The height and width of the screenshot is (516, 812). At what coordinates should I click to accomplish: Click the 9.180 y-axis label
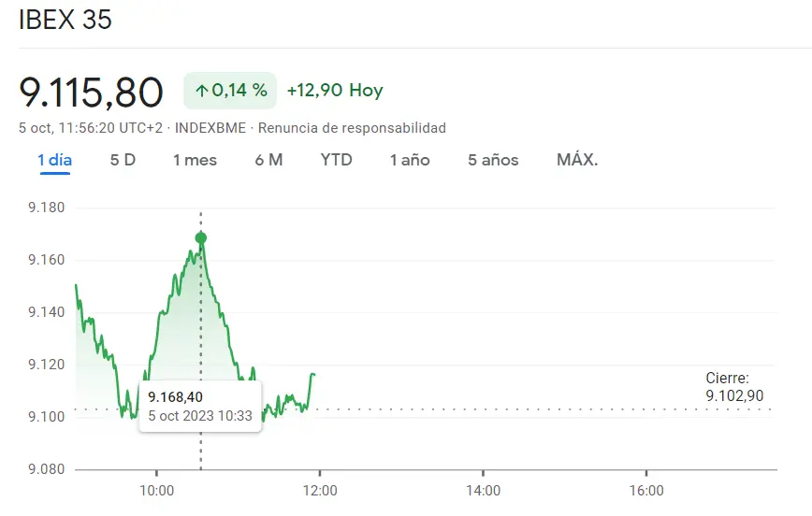tap(47, 208)
